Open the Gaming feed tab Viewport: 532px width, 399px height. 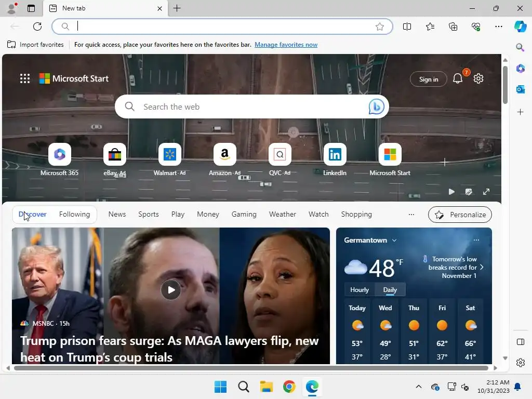point(244,214)
